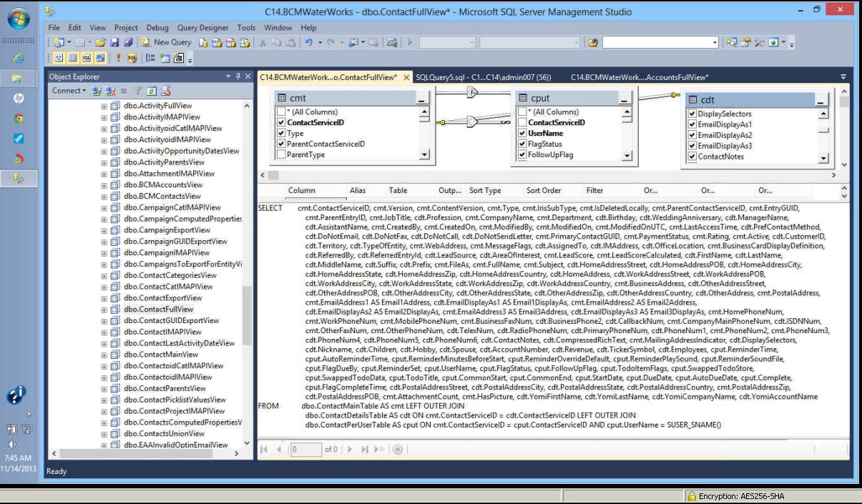Toggle the SQL pane icon
862x504 pixels.
pyautogui.click(x=87, y=58)
